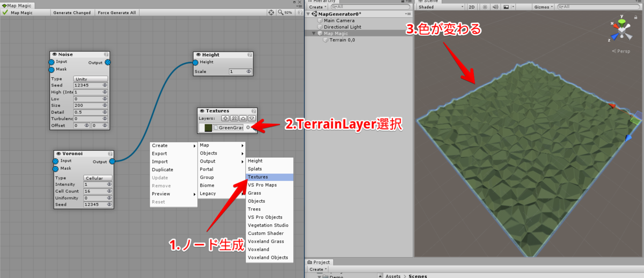Click the Hierarchy search field
Screen dimensions: 644x278
pyautogui.click(x=369, y=7)
